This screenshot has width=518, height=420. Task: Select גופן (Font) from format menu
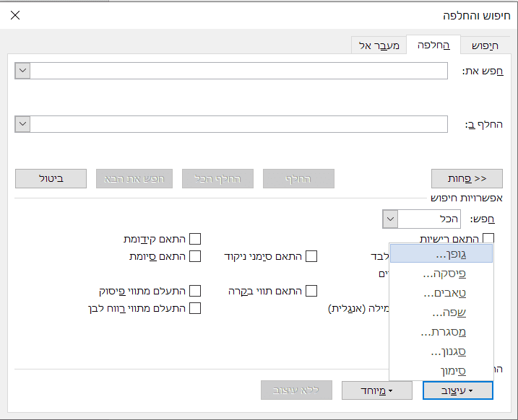click(x=441, y=255)
